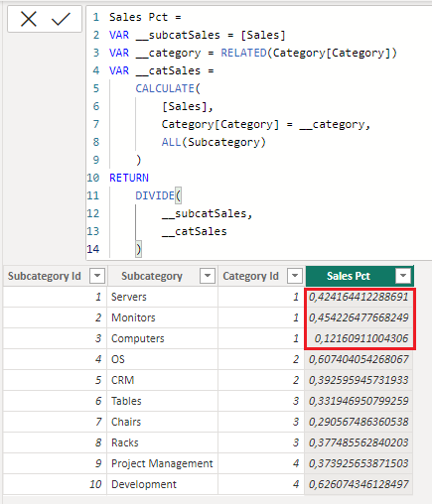432x504 pixels.
Task: Open the Category Id column filter dropdown
Action: [295, 276]
